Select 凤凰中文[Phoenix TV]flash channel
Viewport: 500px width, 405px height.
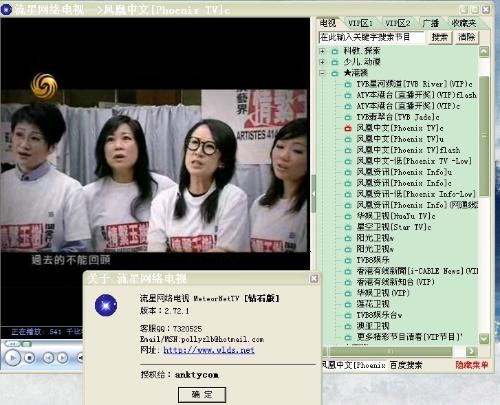click(x=408, y=150)
